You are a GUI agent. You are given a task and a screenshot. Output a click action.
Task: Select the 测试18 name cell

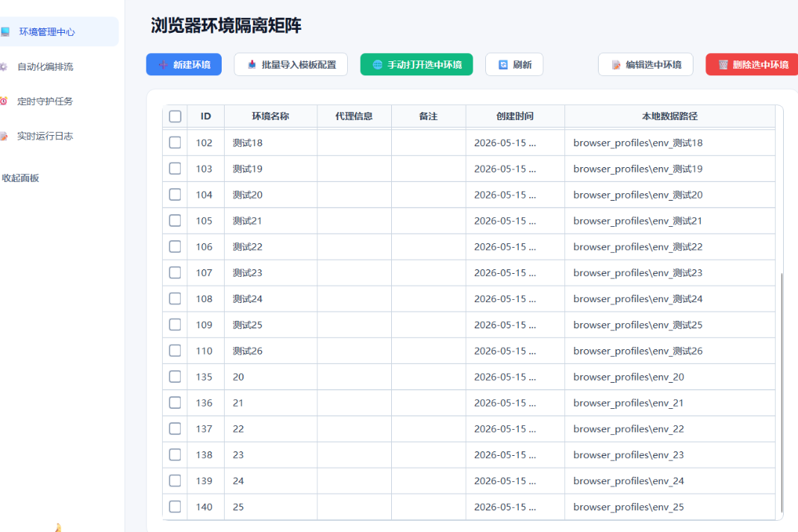pos(271,143)
